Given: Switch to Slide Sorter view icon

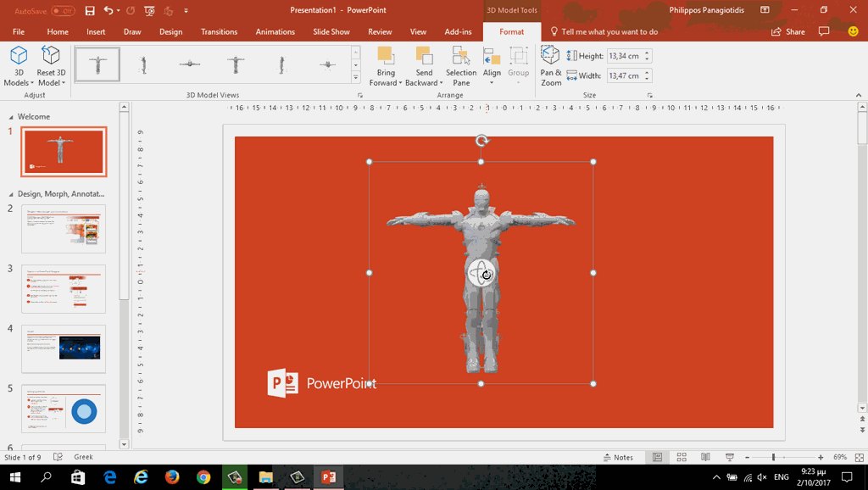Looking at the screenshot, I should click(681, 457).
